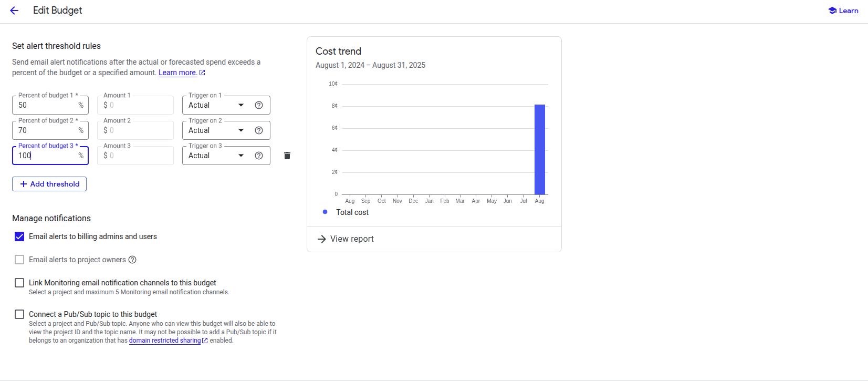Click the Percent of budget 2 field

46,130
